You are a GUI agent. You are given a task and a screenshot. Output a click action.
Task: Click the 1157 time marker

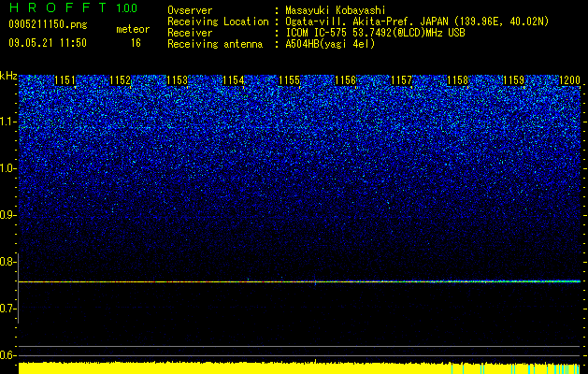402,80
